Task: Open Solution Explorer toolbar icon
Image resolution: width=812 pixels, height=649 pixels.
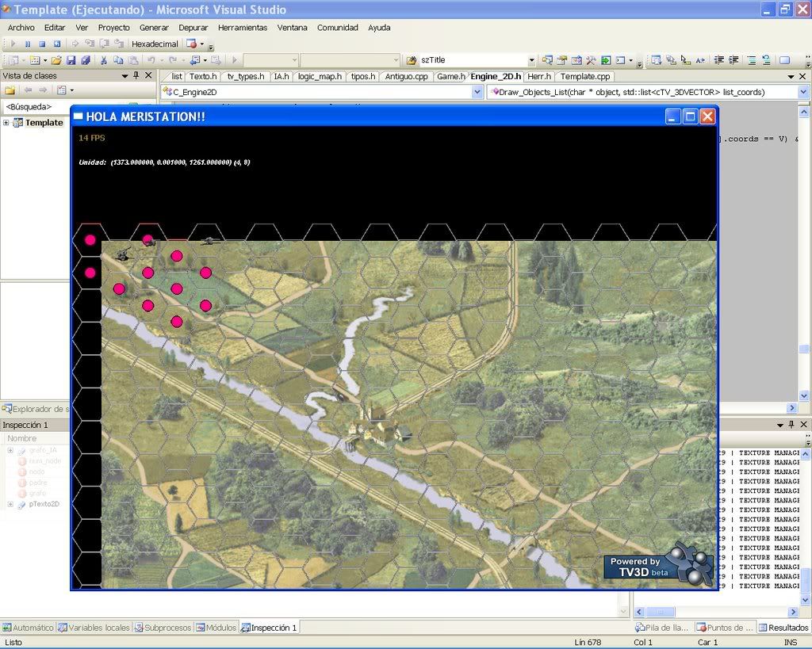Action: coord(547,60)
